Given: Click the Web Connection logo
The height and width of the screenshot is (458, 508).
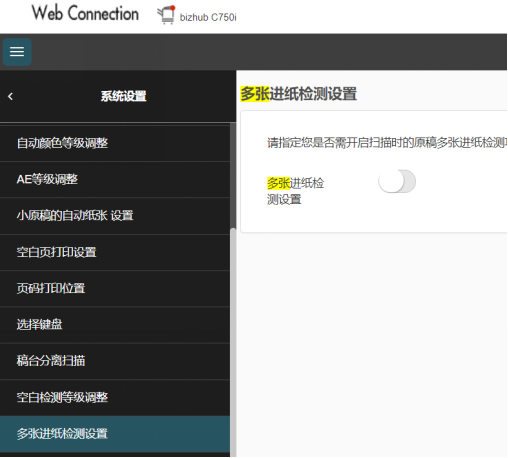Looking at the screenshot, I should (x=85, y=13).
